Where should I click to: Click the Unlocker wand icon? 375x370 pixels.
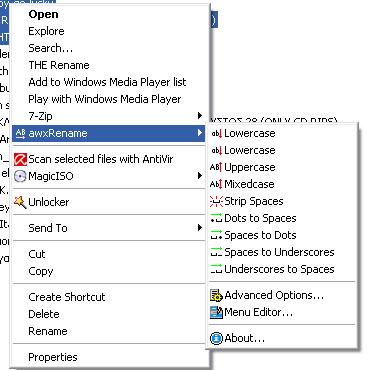click(20, 202)
